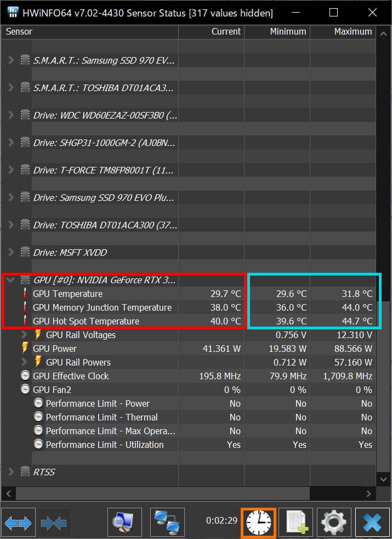The image size is (392, 539).
Task: Expand Drive: Samsung SSD 970 EVO Plu group
Action: (x=11, y=197)
